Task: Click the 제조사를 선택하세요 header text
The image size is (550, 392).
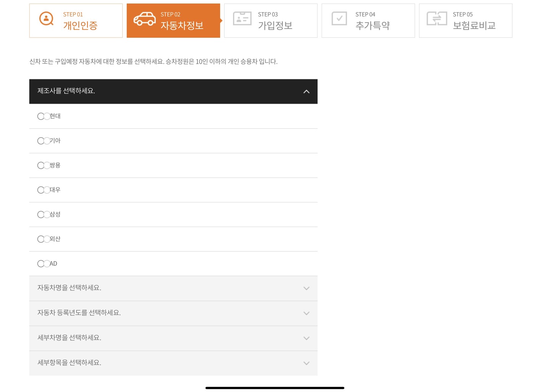Action: 66,91
